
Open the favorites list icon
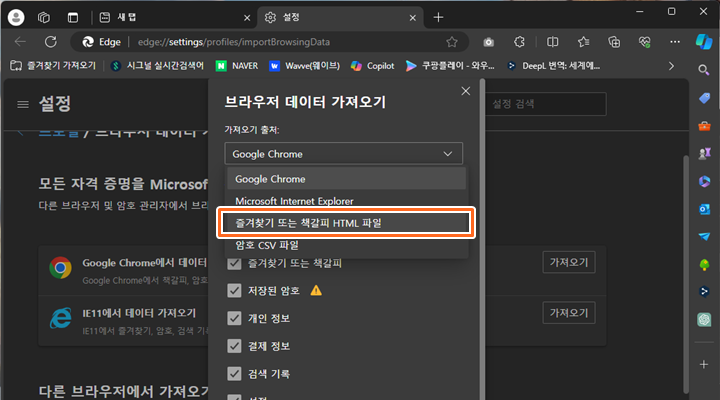[584, 42]
